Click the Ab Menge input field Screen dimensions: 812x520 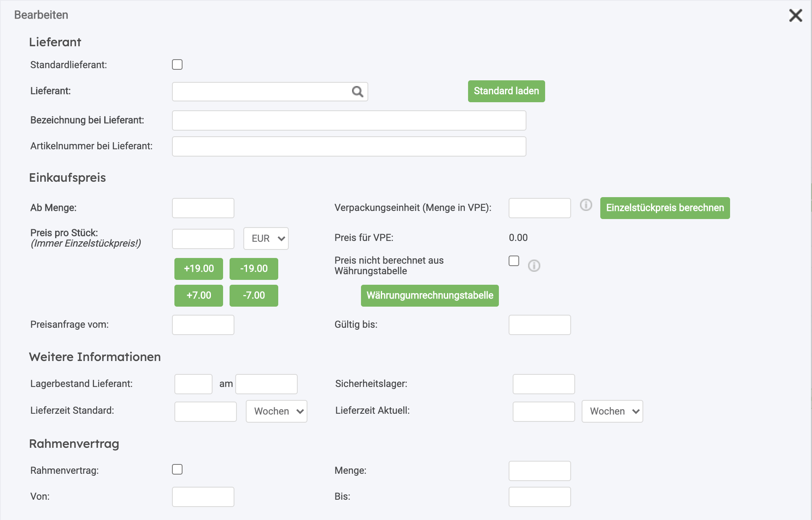[x=203, y=208]
